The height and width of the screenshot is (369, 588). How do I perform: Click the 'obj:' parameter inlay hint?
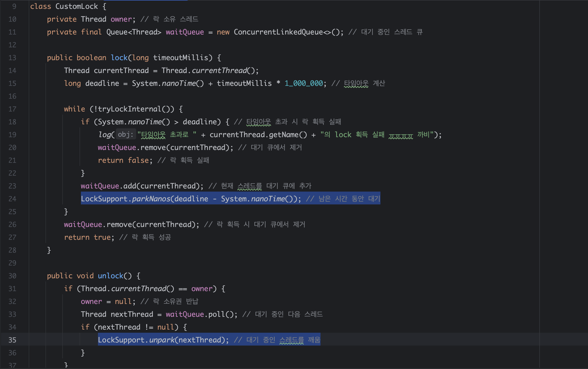(x=126, y=135)
